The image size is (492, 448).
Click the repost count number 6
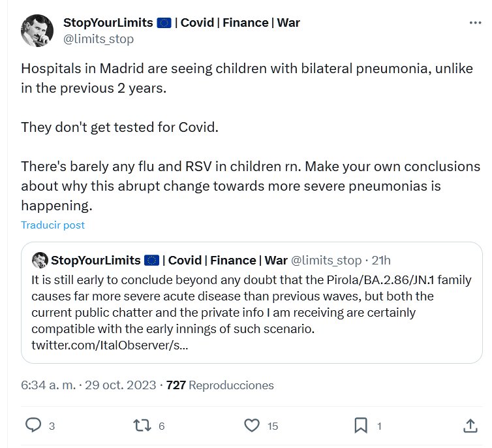161,426
